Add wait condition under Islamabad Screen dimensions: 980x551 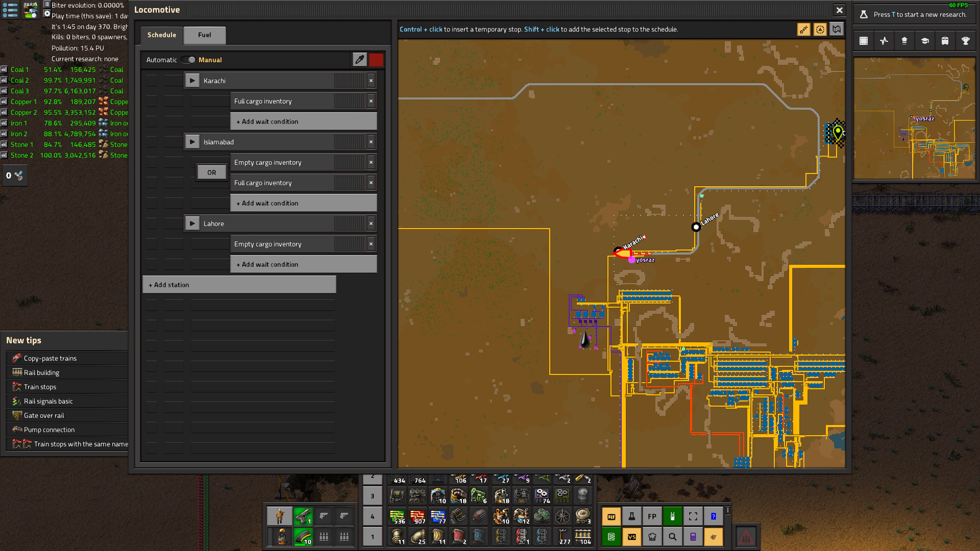click(x=304, y=203)
